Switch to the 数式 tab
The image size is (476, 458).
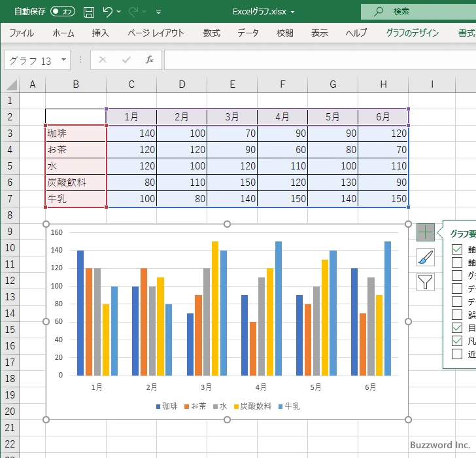pos(212,33)
